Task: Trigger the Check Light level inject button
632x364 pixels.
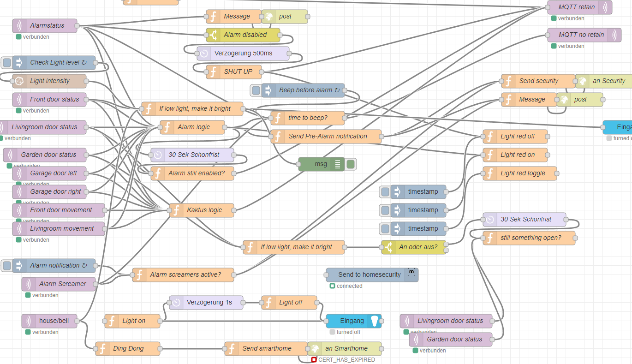Action: [x=6, y=63]
